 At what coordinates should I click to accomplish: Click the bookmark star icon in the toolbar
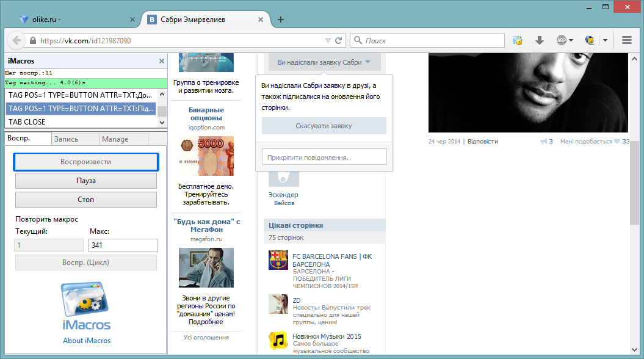click(518, 40)
